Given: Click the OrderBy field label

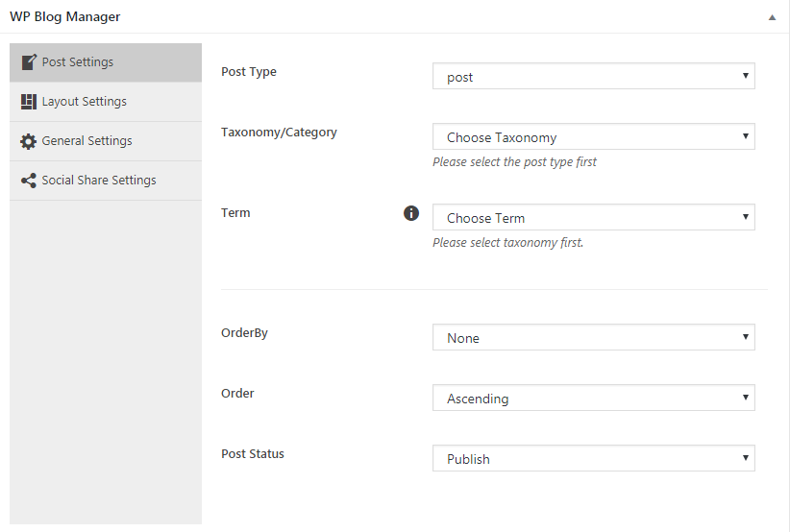Looking at the screenshot, I should click(244, 333).
